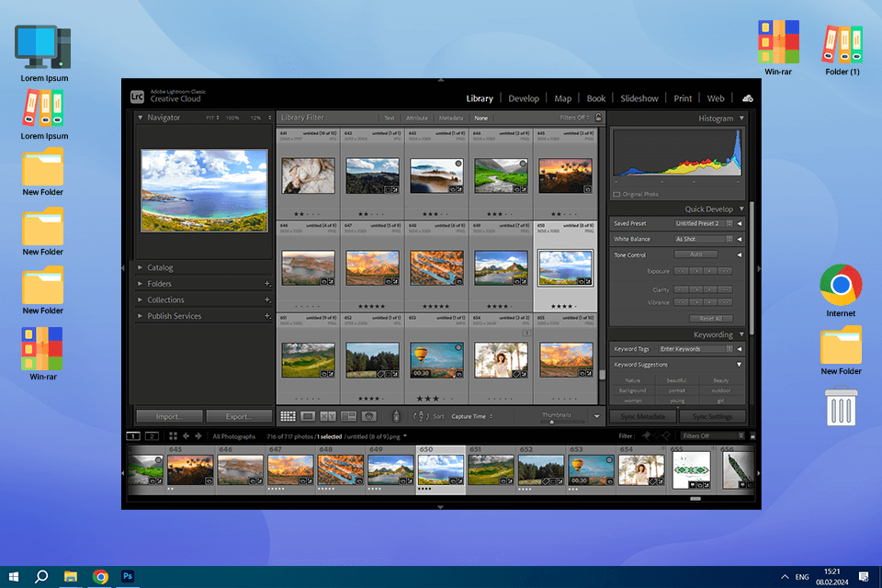This screenshot has height=588, width=882.
Task: Click the Reset All button
Action: (711, 319)
